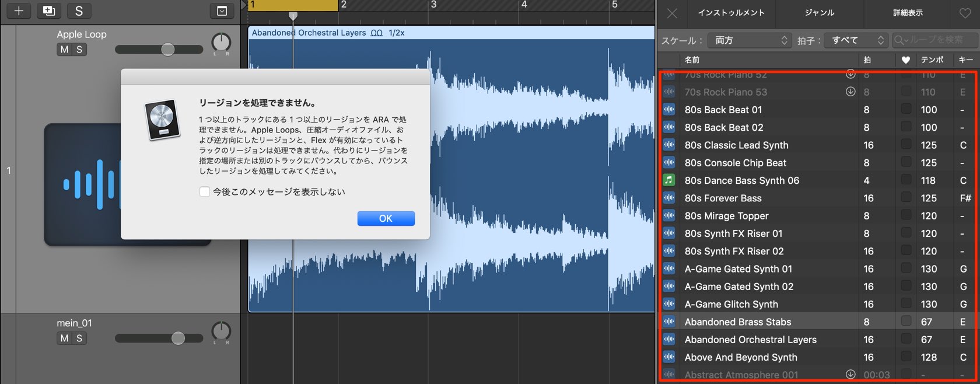Mute the mein_01 track
The width and height of the screenshot is (980, 384).
coord(64,338)
